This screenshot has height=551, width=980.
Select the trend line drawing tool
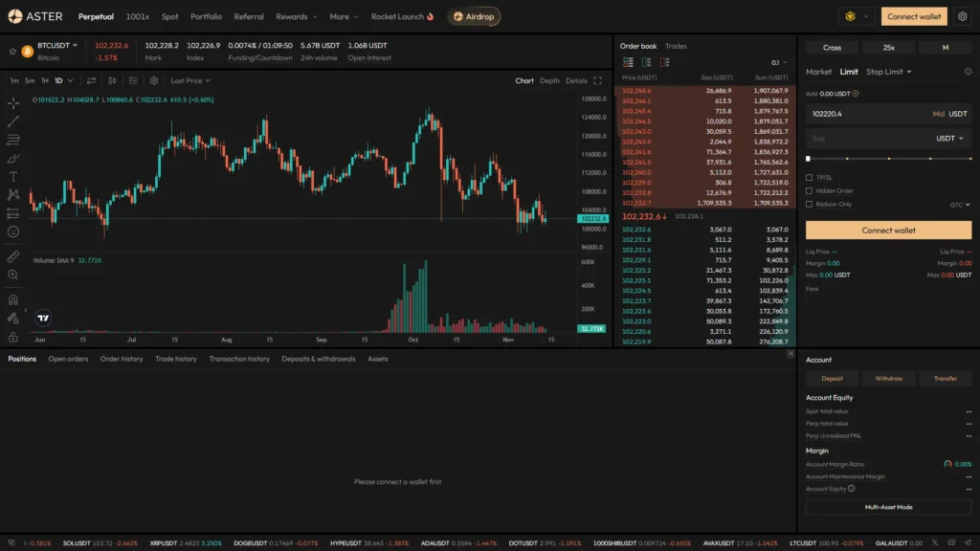(13, 121)
